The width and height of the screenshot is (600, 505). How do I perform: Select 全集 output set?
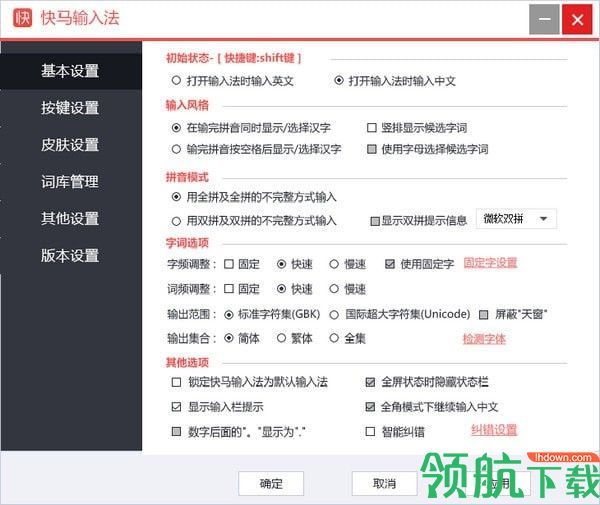tap(334, 338)
